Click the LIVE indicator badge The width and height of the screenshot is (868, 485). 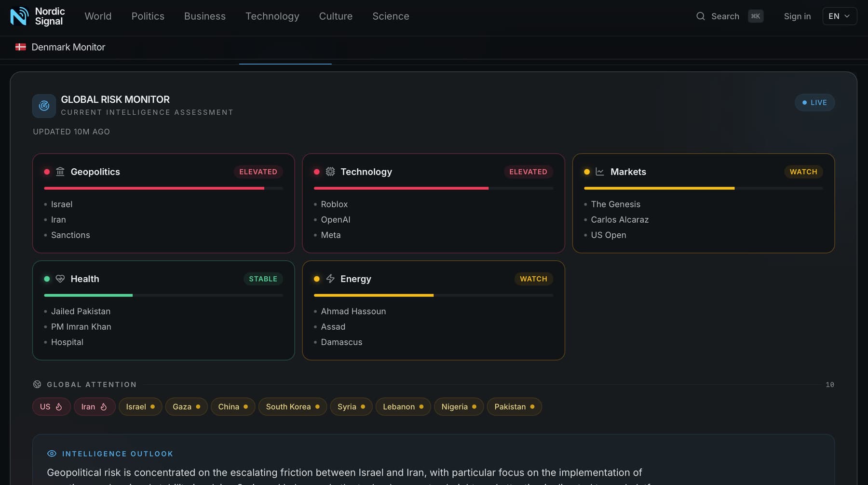(x=814, y=103)
